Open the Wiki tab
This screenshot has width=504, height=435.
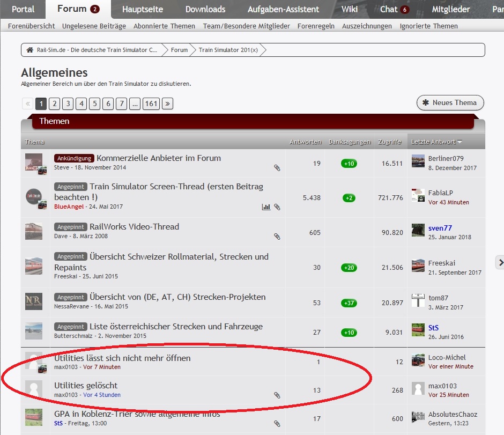(350, 9)
